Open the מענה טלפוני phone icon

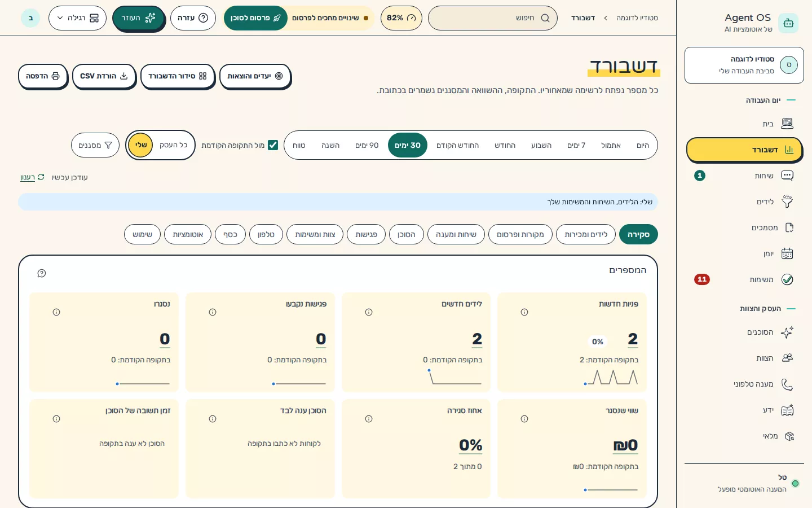pos(787,384)
